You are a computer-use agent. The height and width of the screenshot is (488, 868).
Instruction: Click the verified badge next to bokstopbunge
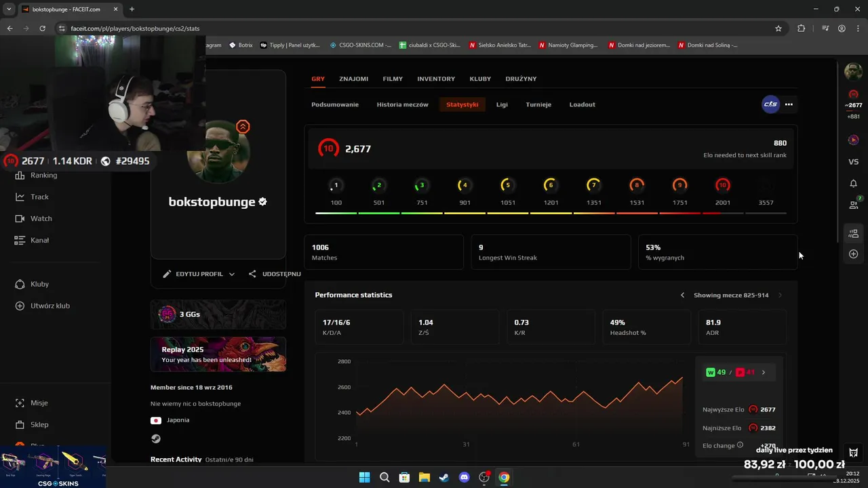click(x=262, y=202)
